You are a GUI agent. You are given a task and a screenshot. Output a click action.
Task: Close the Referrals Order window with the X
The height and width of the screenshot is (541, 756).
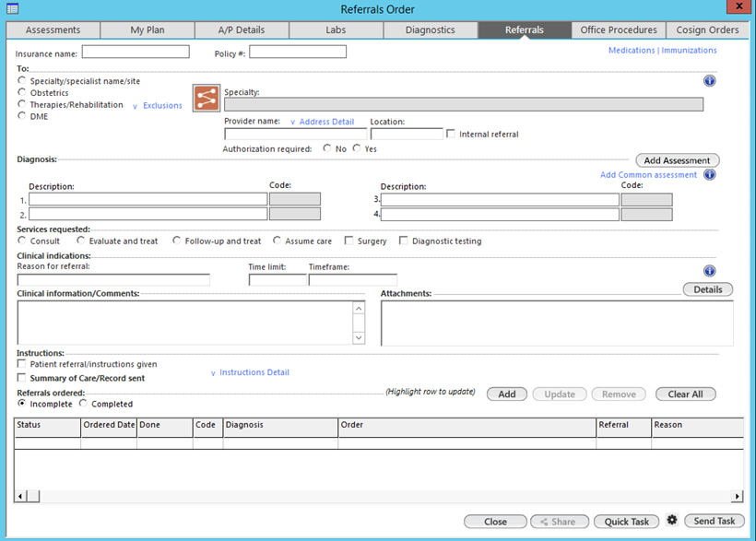coord(739,6)
